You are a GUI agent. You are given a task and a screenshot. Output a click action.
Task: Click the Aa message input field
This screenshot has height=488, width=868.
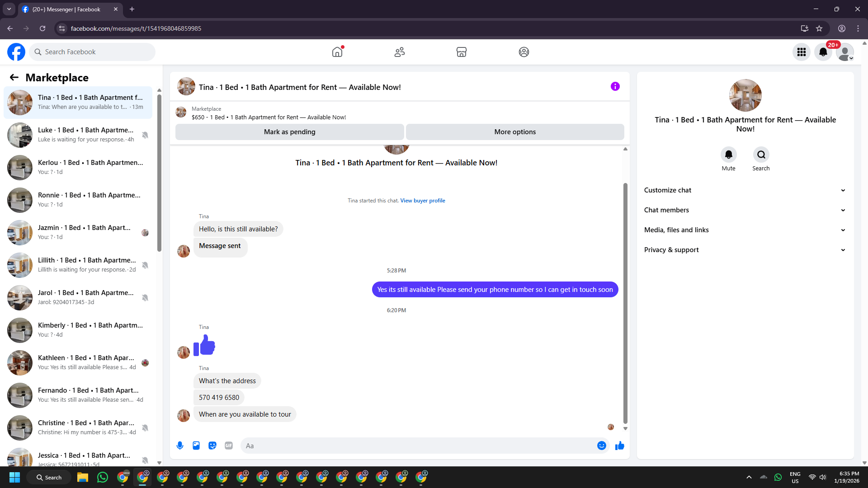[x=418, y=446]
